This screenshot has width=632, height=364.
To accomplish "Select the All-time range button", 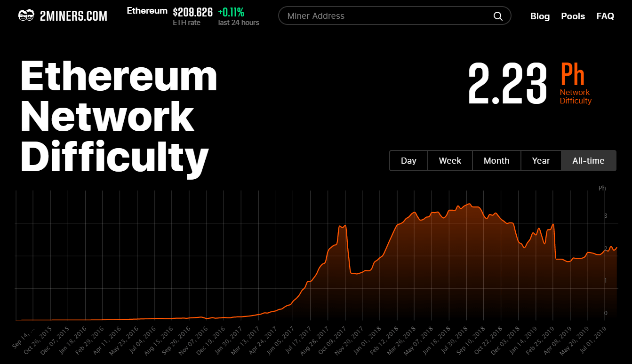I will click(x=588, y=161).
